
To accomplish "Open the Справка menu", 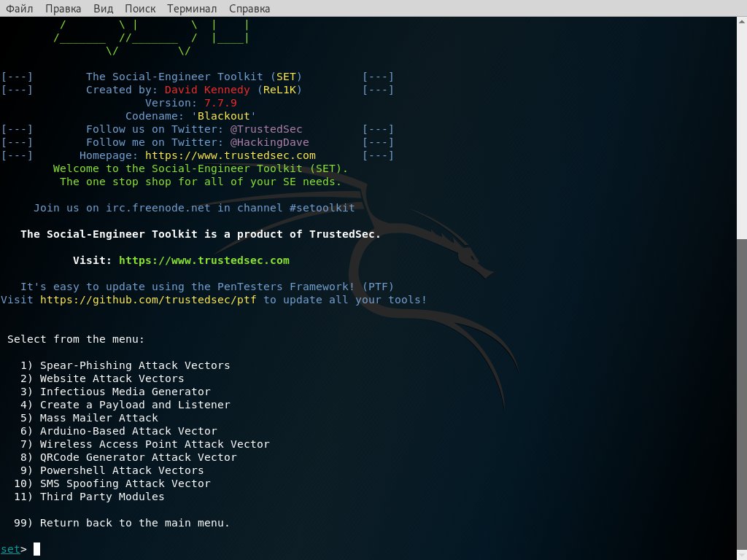I will [249, 9].
